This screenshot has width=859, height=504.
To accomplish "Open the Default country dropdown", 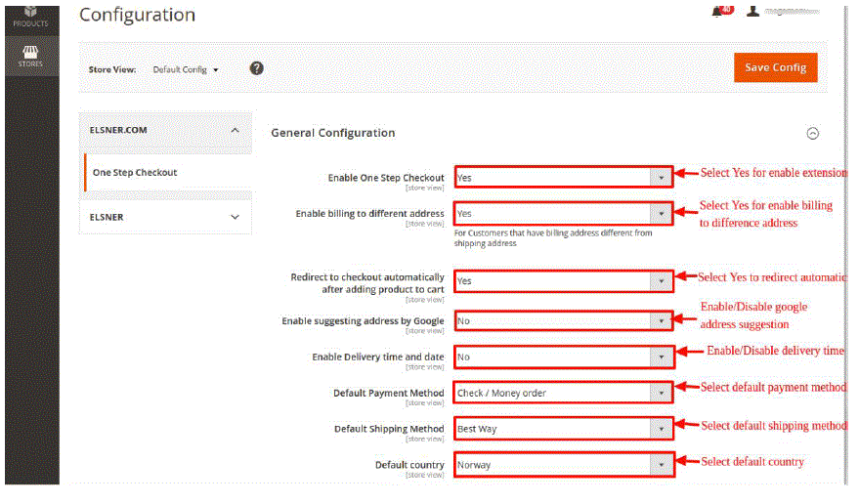I will point(564,465).
